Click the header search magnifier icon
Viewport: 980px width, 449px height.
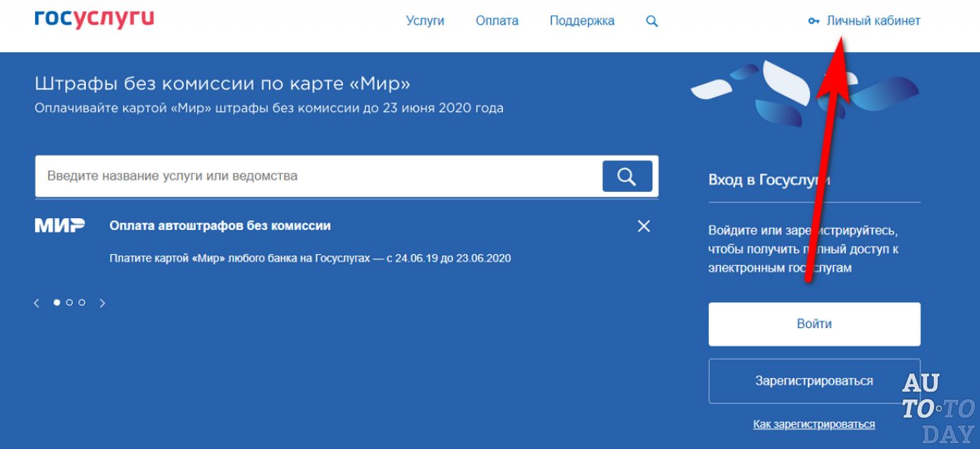(x=652, y=21)
